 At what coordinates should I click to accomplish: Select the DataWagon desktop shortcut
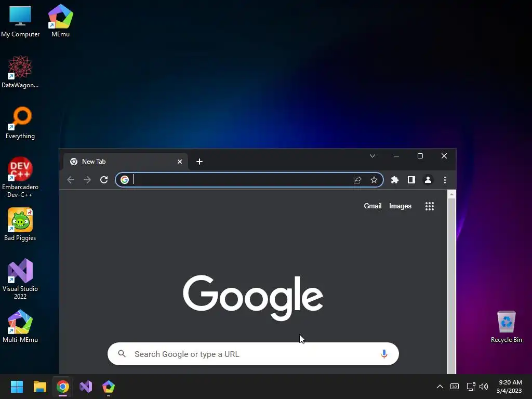click(x=20, y=72)
